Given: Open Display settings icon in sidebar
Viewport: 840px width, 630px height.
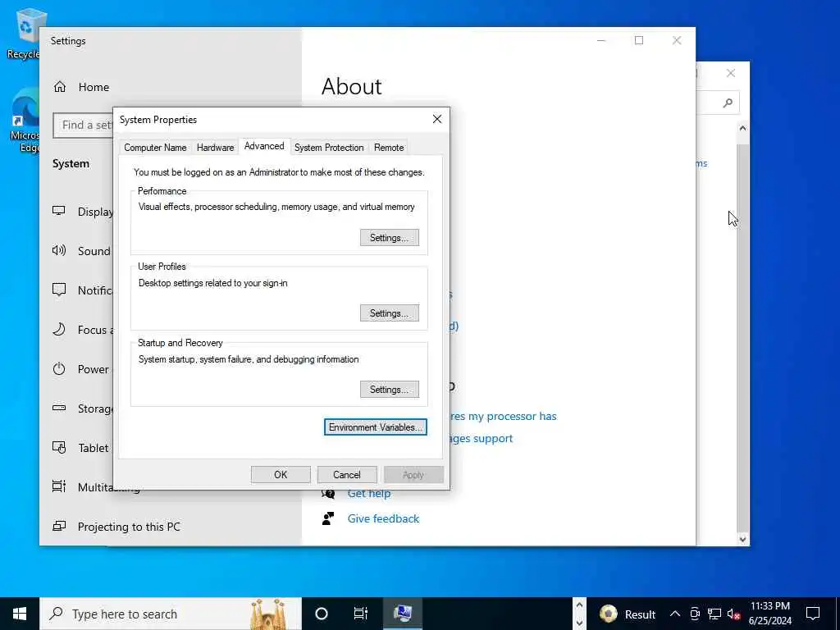Looking at the screenshot, I should (x=59, y=211).
